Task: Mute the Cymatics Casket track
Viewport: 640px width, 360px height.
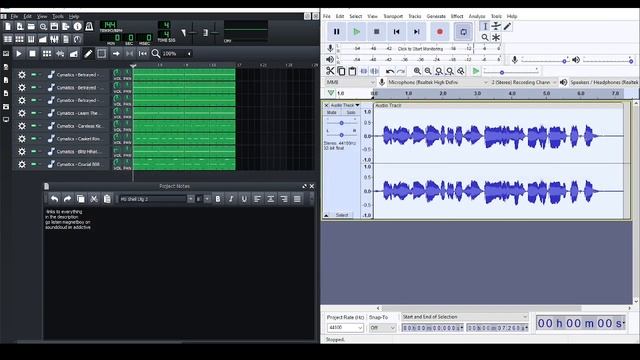Action: pos(34,138)
